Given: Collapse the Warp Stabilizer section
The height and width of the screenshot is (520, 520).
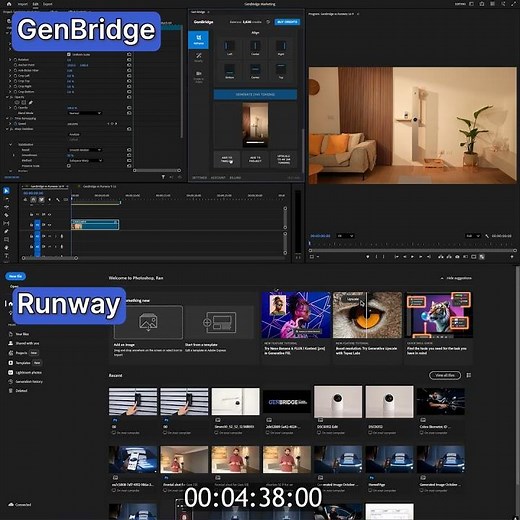Looking at the screenshot, I should point(7,129).
